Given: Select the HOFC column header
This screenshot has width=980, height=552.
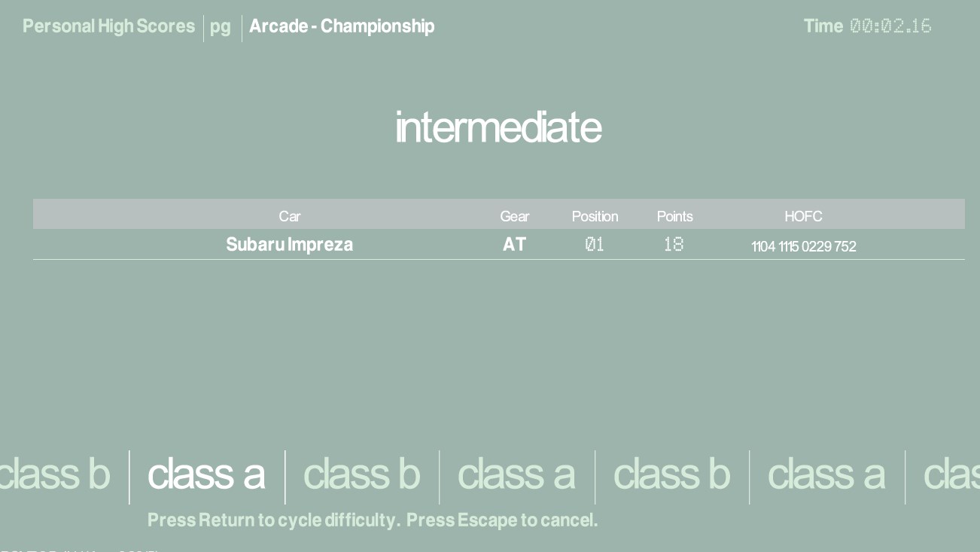Looking at the screenshot, I should click(803, 216).
